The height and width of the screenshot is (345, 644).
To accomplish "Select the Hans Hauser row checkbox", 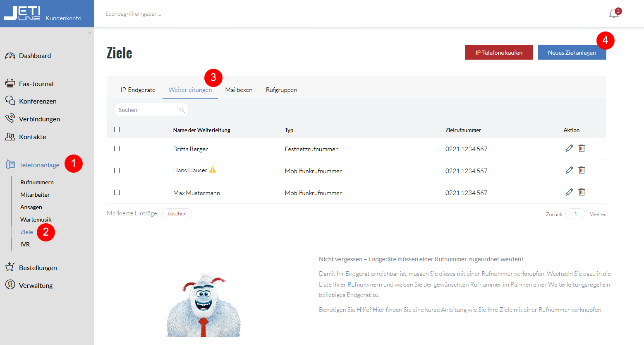I will pos(117,171).
